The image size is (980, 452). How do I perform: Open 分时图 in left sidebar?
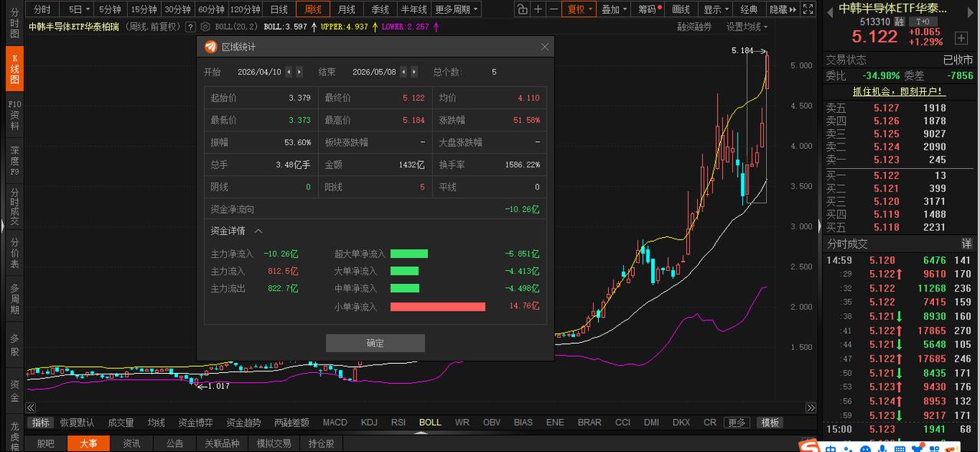pos(15,23)
